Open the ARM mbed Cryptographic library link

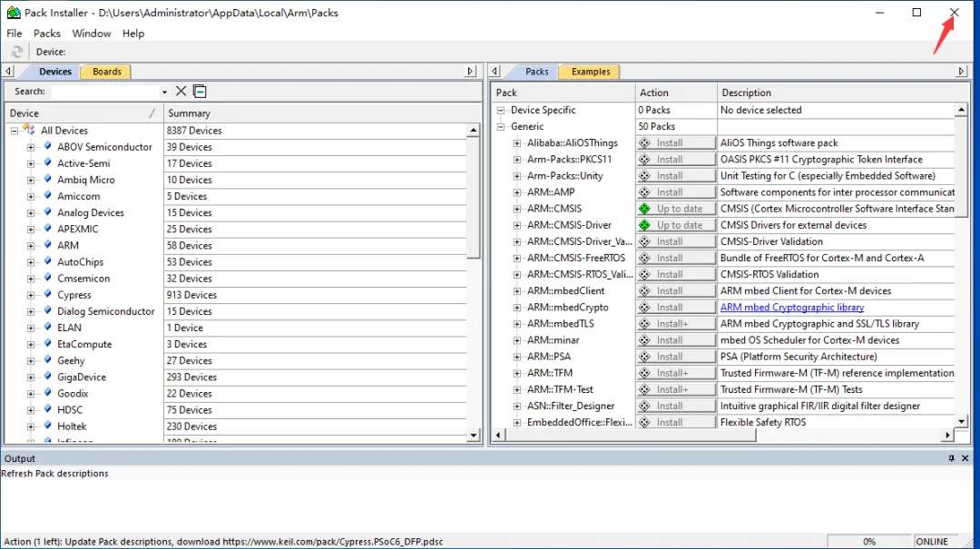tap(792, 308)
